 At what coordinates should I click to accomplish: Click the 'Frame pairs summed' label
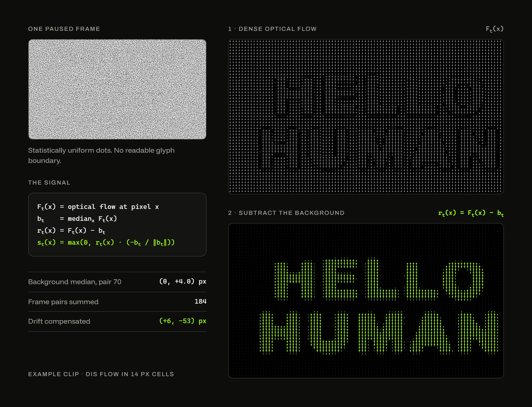(x=63, y=302)
